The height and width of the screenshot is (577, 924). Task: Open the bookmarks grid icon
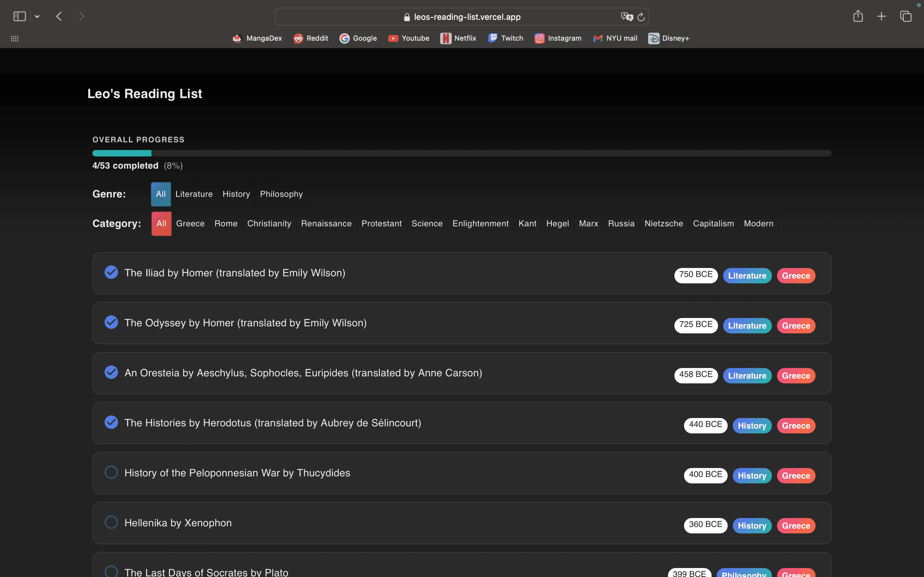click(x=14, y=38)
